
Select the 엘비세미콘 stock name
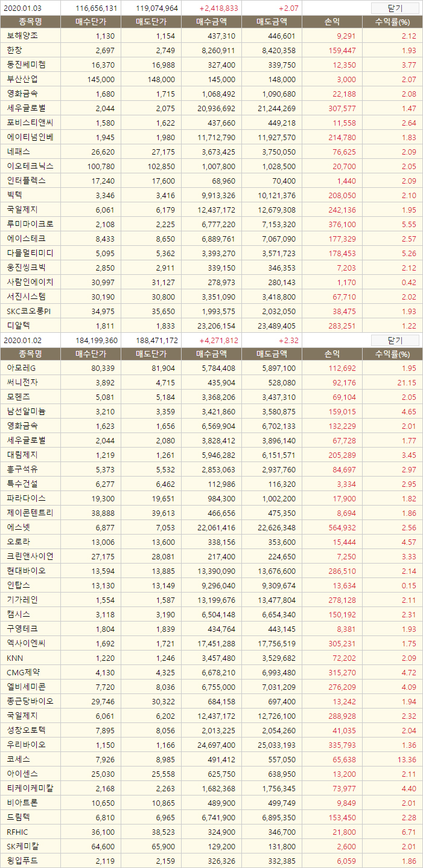point(25,687)
